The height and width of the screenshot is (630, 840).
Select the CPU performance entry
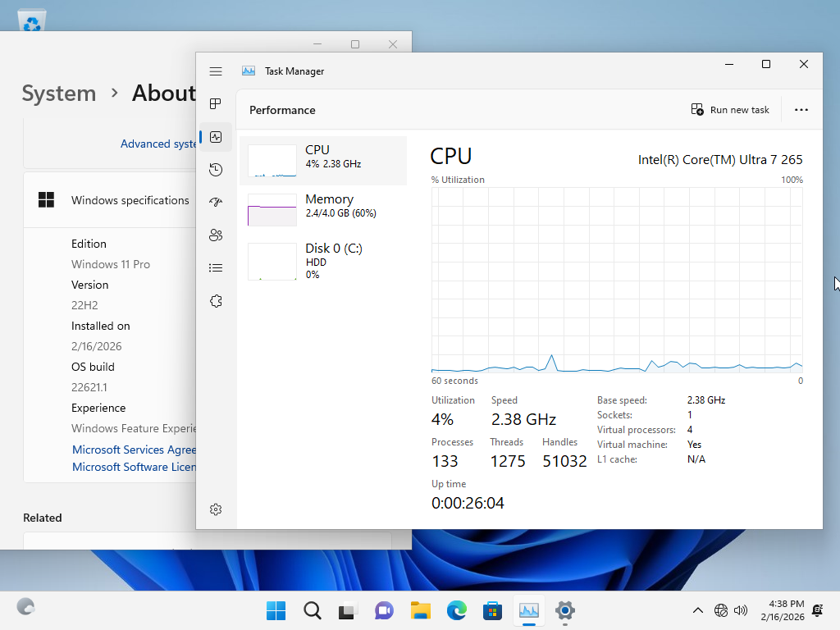323,161
